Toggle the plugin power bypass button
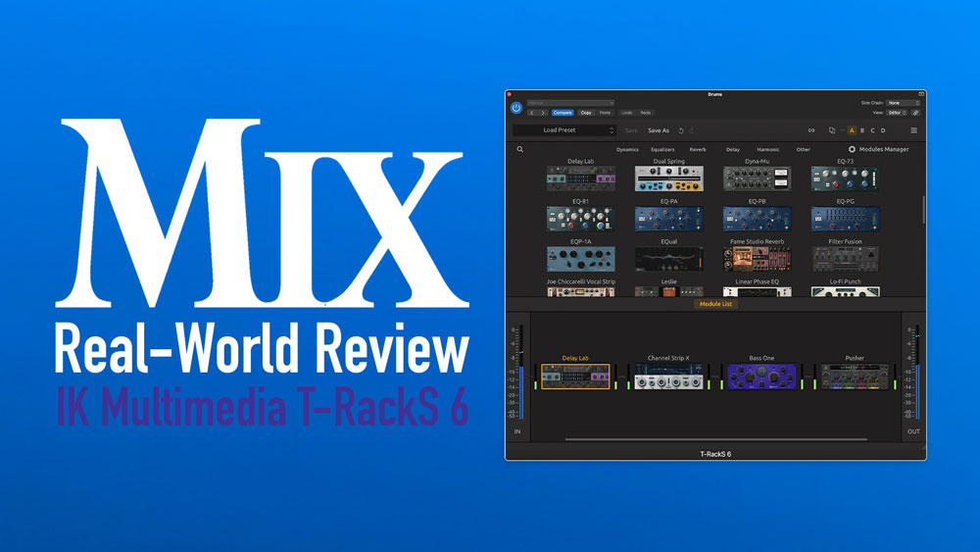 (x=516, y=107)
